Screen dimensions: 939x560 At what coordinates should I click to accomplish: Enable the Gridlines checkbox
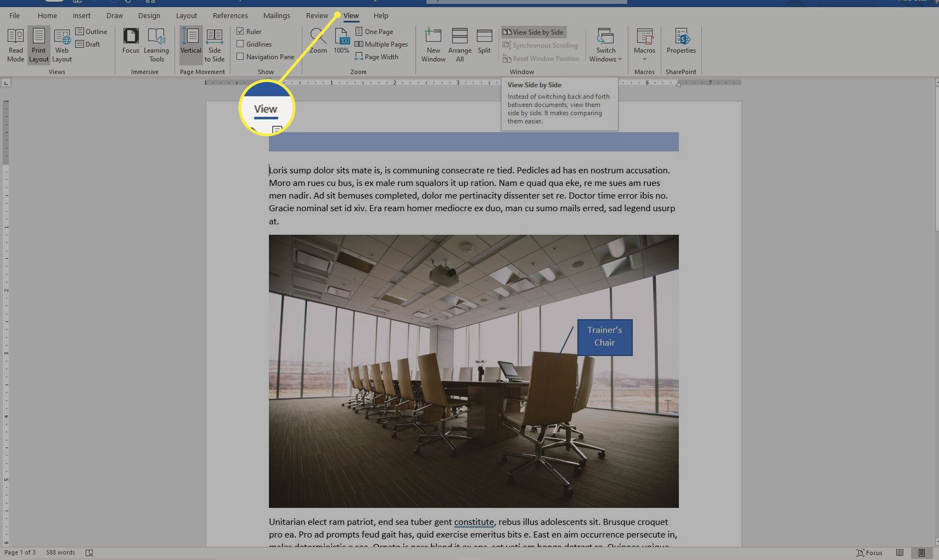240,44
